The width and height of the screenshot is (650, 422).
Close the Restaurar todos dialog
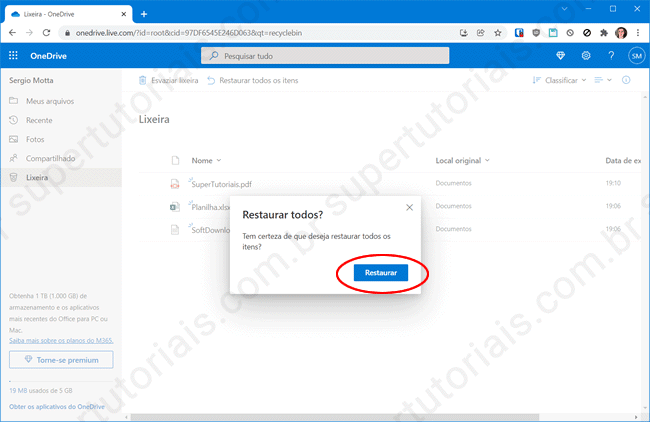(409, 207)
